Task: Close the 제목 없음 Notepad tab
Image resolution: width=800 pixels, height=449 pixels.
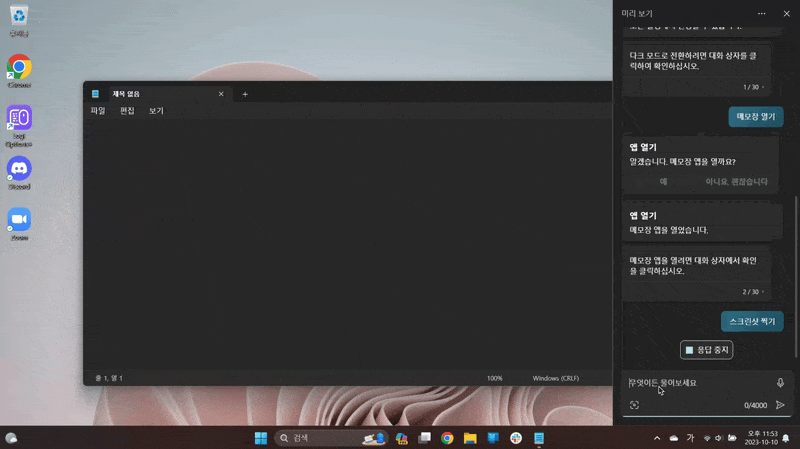Action: [x=221, y=94]
